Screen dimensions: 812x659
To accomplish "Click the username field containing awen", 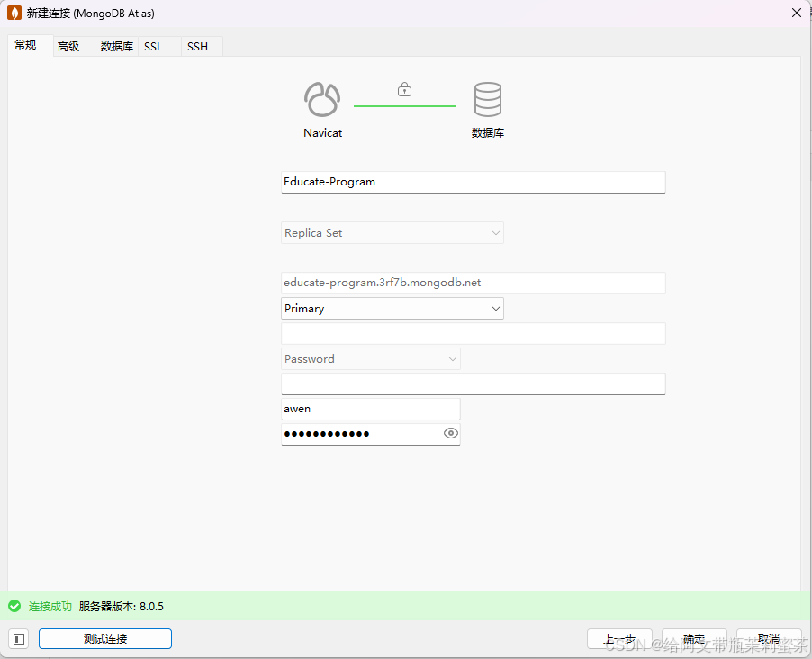I will (x=370, y=408).
